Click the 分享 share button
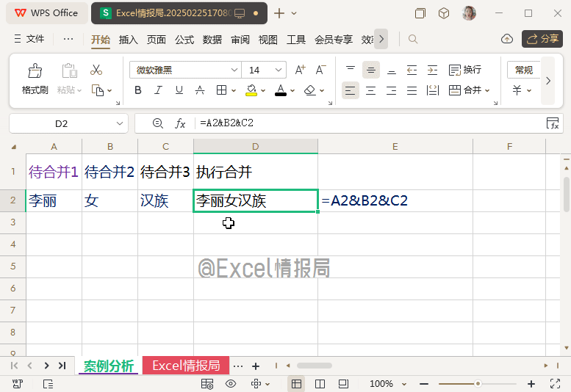571x392 pixels. [x=542, y=39]
